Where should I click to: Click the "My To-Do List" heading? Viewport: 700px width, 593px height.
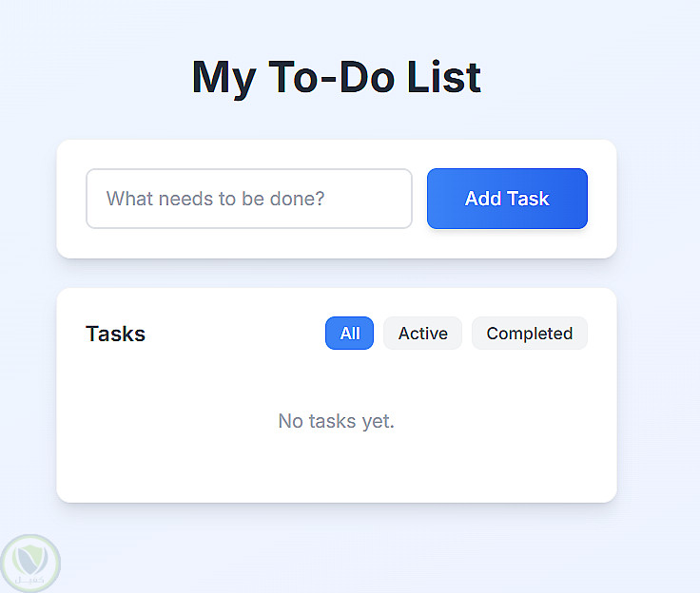337,77
